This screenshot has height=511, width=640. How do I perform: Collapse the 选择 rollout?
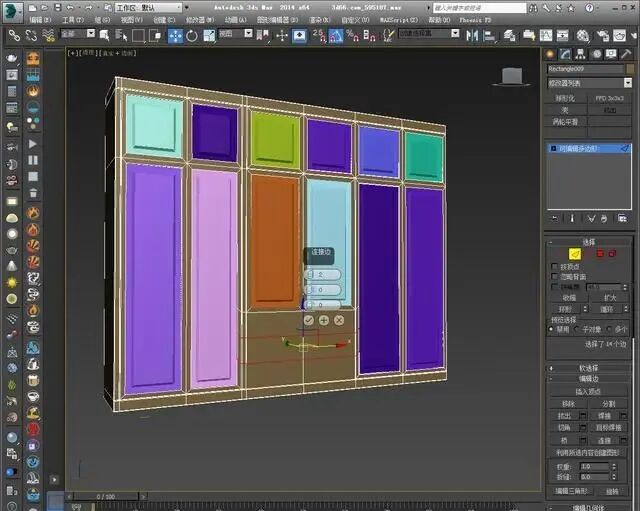[588, 242]
